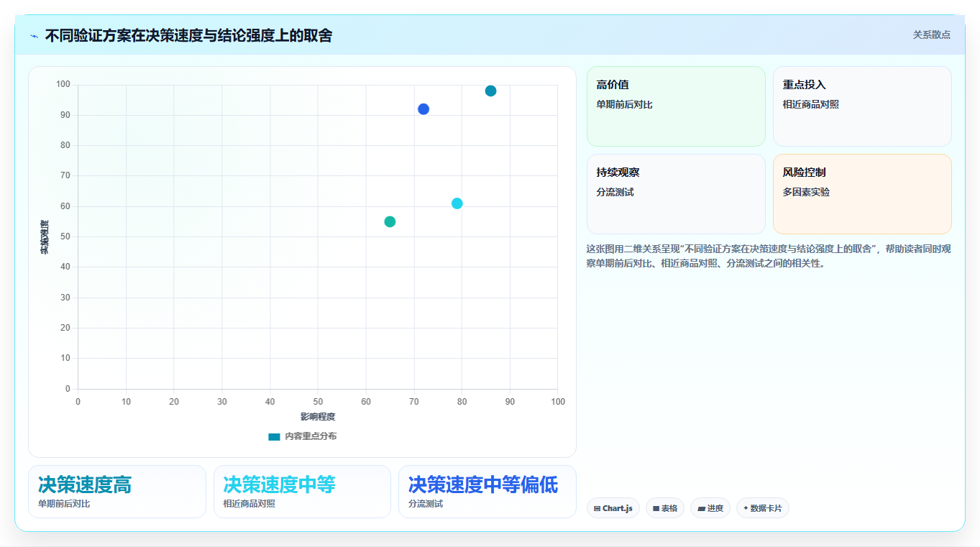Screen dimensions: 980x547
Task: Select the 进度 tag
Action: [710, 508]
